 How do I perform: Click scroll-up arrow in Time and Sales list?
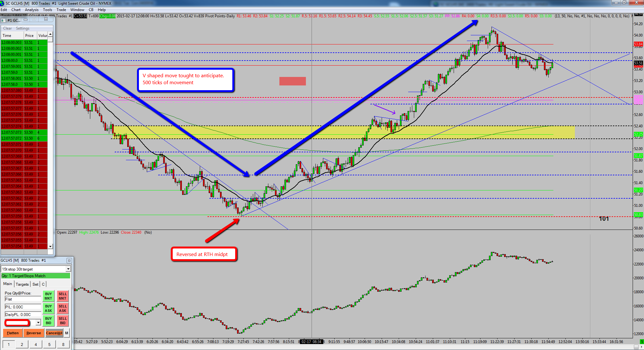coord(50,34)
